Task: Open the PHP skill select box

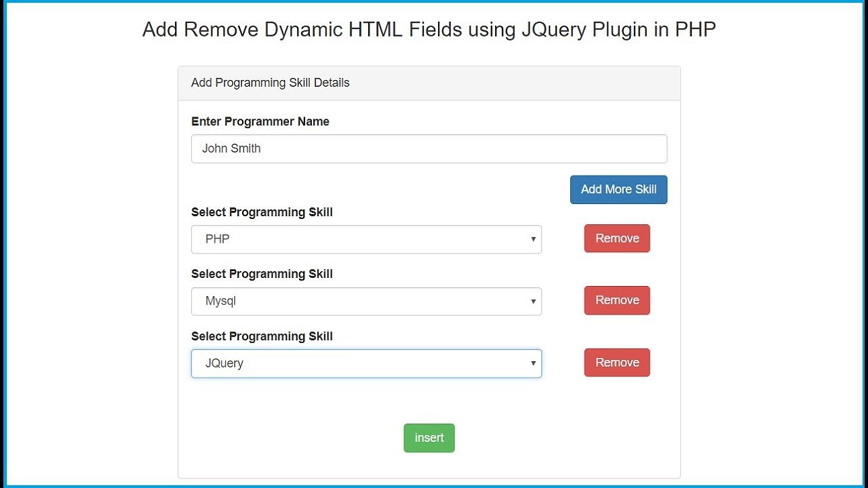Action: [x=366, y=239]
